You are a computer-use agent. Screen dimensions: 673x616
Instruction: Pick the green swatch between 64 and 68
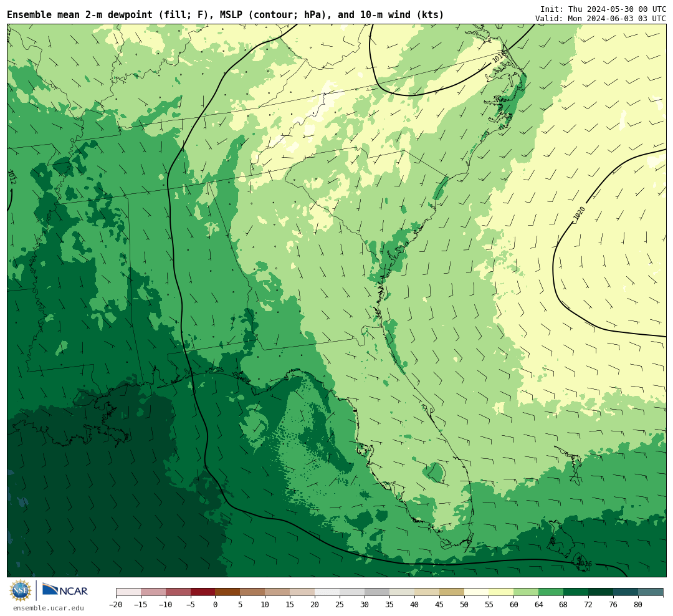point(551,592)
